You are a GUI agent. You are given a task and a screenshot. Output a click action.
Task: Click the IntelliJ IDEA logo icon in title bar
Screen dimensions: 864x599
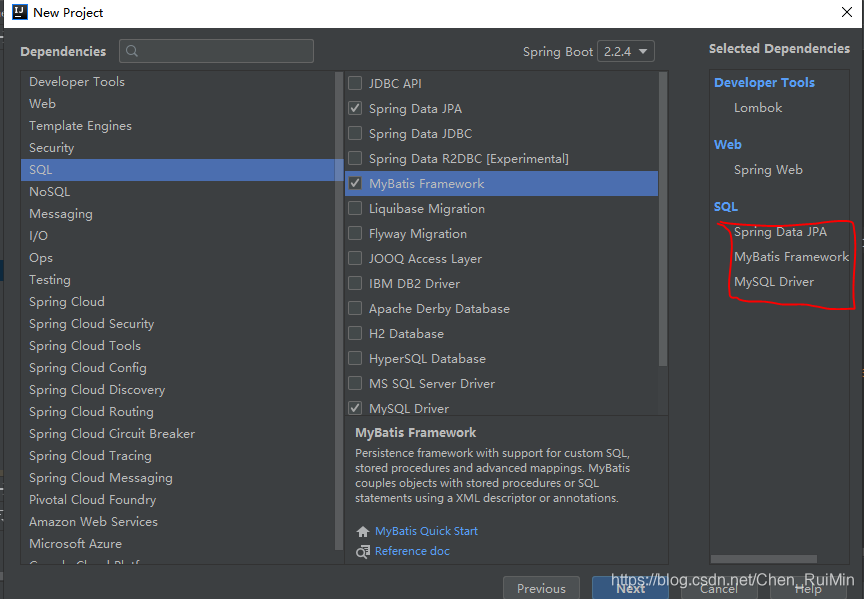click(x=20, y=12)
